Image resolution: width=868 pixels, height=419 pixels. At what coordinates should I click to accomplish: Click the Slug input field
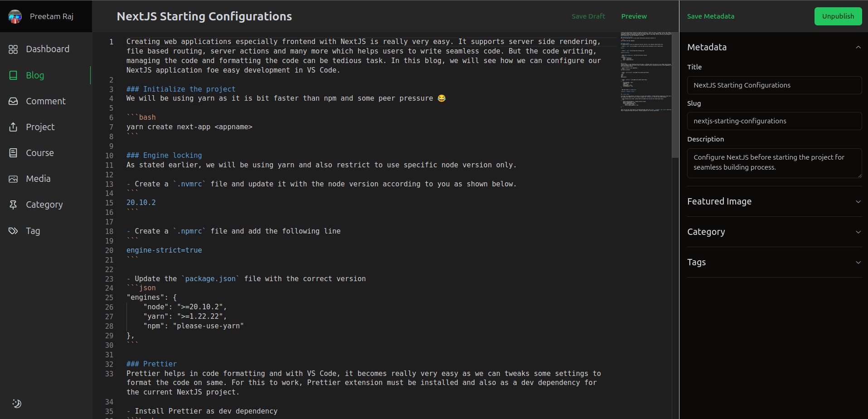774,121
